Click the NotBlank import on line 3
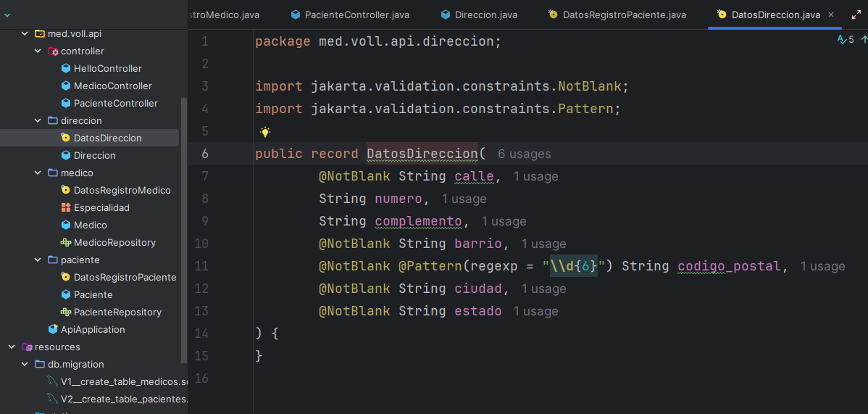The image size is (868, 414). click(x=590, y=86)
